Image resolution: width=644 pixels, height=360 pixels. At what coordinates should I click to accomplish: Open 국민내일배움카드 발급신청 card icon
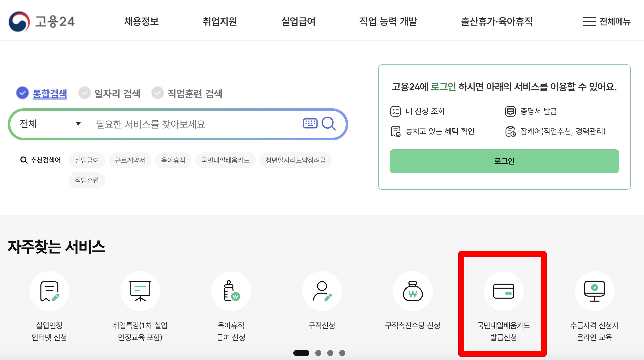point(503,291)
